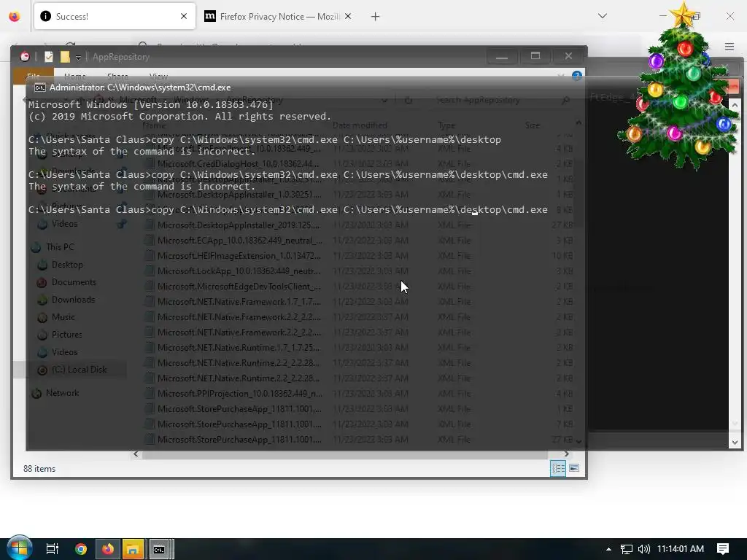Select Microsoft.PPIProjection file row
The image size is (747, 560).
point(358,393)
